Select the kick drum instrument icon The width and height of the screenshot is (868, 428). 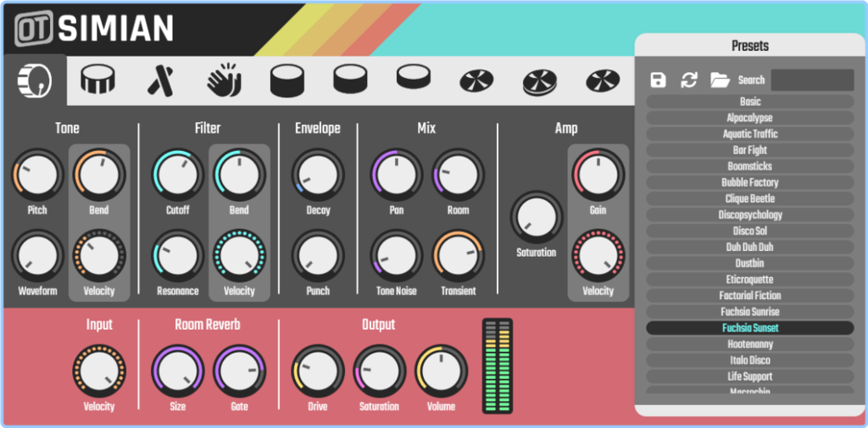(35, 80)
